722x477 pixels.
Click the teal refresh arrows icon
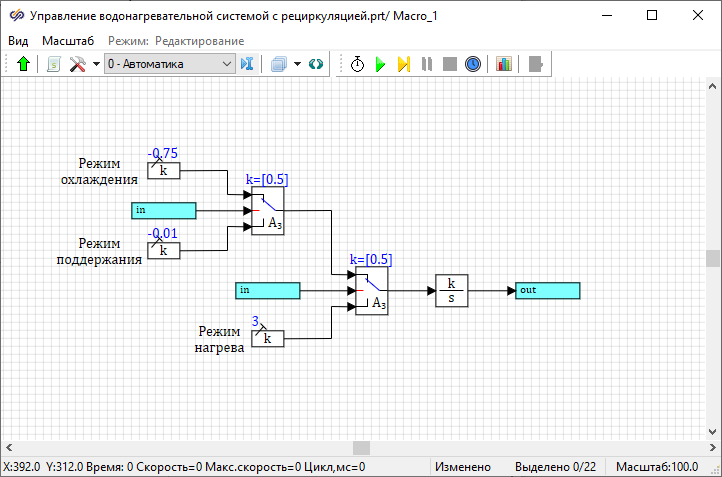(316, 64)
